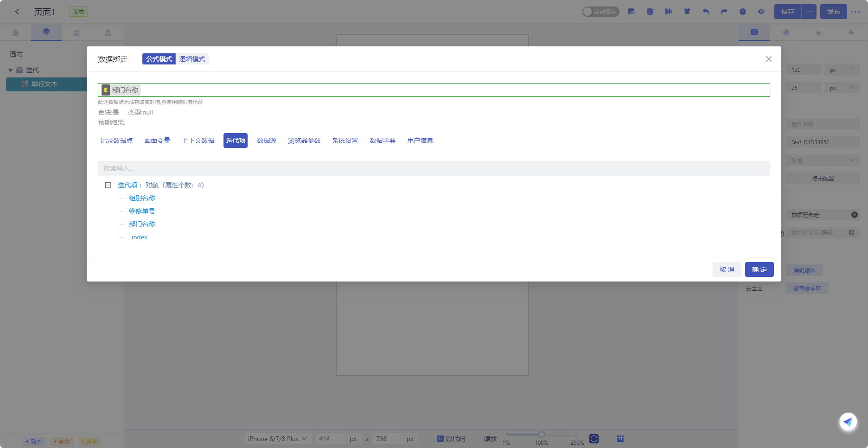
Task: Click the undo arrow icon
Action: pyautogui.click(x=706, y=12)
